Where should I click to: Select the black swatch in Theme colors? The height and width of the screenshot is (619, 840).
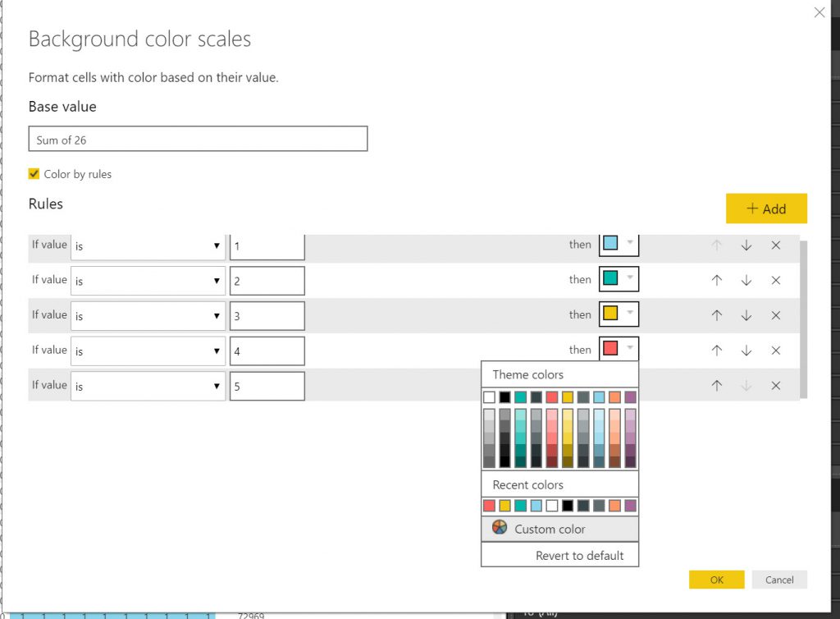point(505,397)
